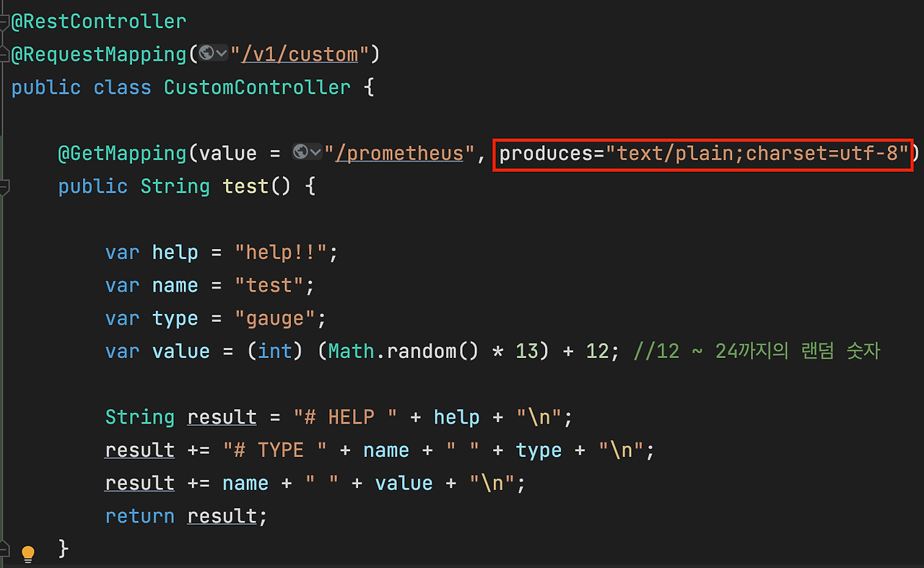Click the return result statement

(186, 516)
